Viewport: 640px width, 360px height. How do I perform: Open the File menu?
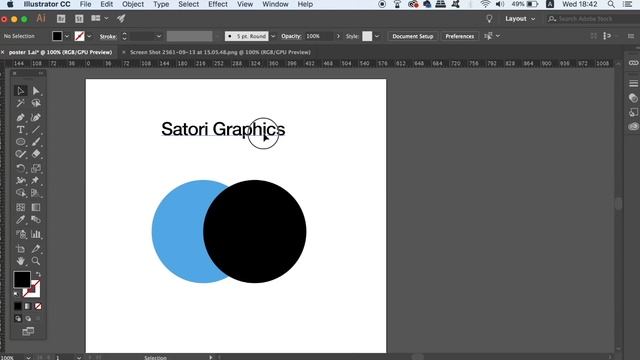click(85, 4)
